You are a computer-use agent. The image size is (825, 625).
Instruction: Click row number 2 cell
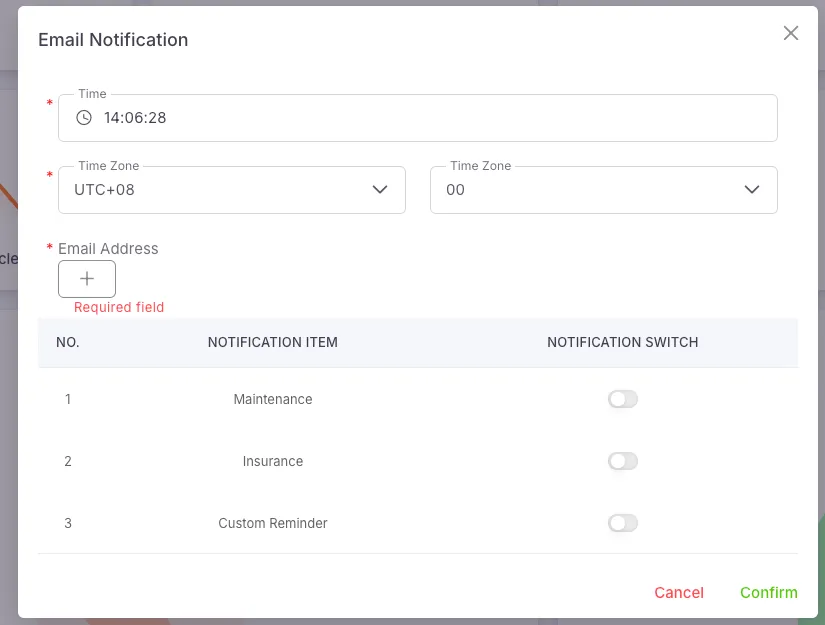click(68, 461)
